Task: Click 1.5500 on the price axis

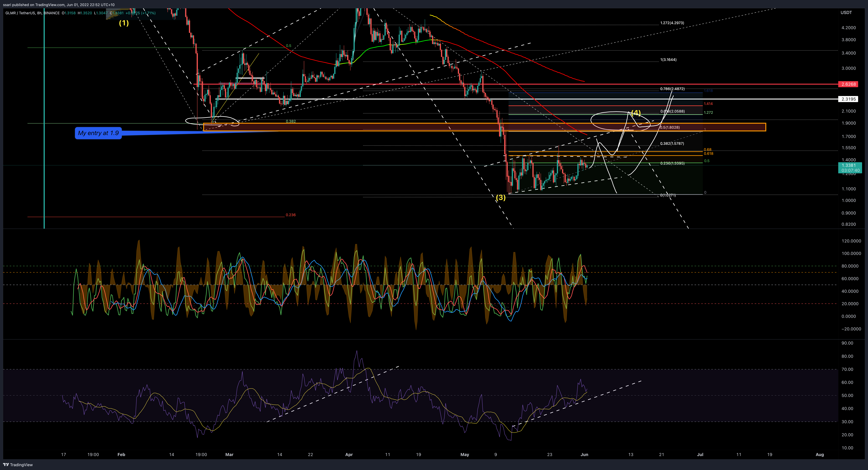Action: coord(848,148)
